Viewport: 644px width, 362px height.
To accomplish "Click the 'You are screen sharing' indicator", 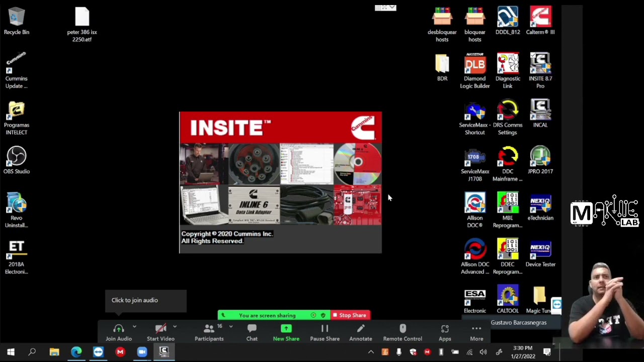I will coord(267,315).
